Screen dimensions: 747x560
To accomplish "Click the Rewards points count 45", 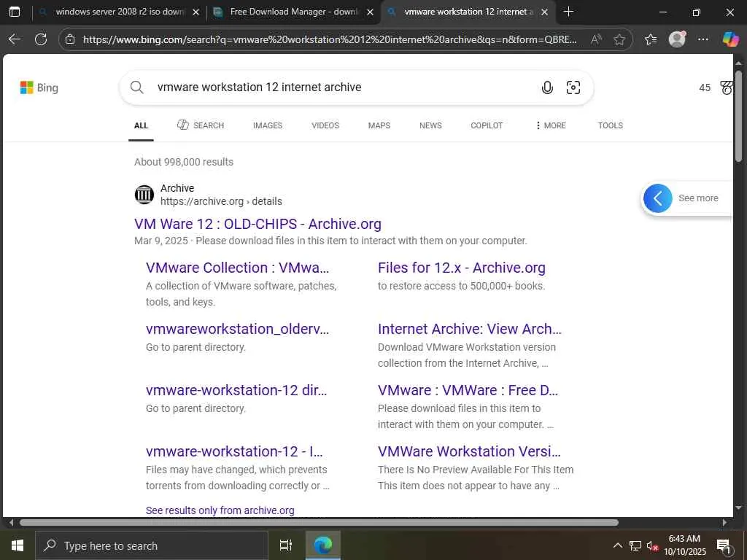I will coord(705,87).
